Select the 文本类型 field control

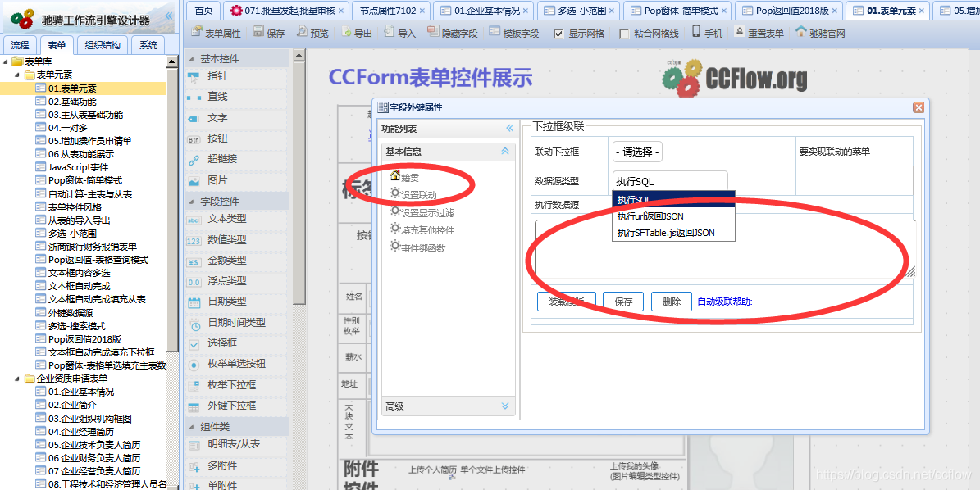[226, 219]
